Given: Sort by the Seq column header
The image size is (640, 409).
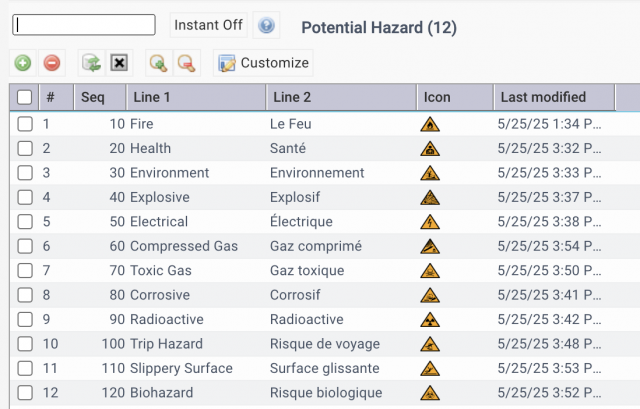Looking at the screenshot, I should pos(100,97).
